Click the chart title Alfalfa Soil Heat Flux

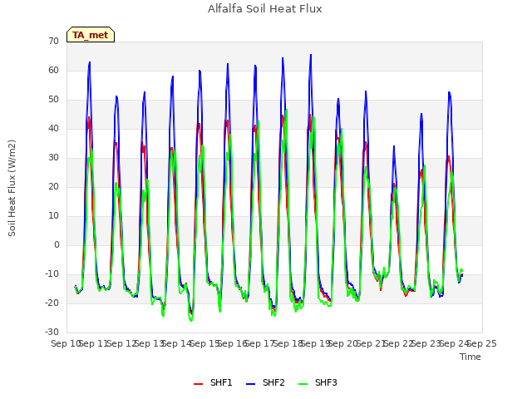click(265, 8)
